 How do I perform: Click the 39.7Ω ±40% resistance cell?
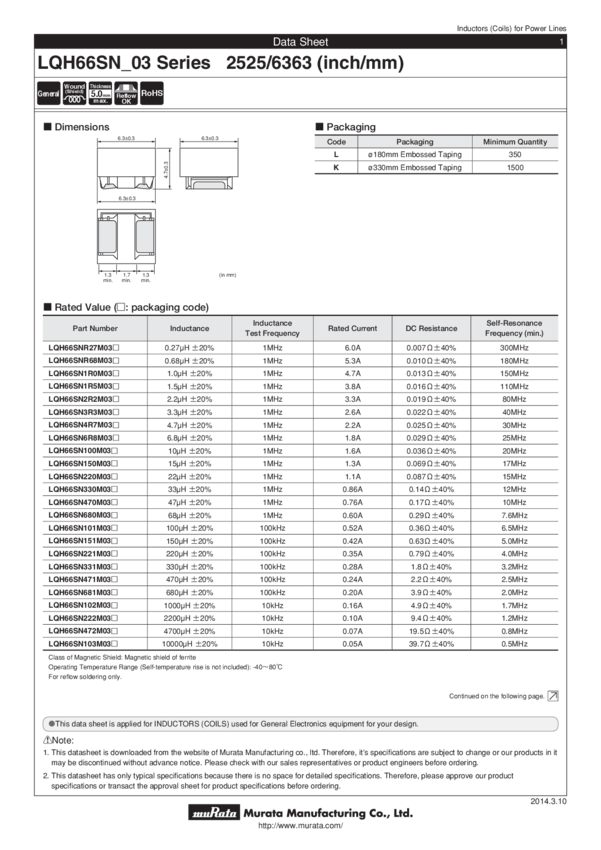pyautogui.click(x=431, y=644)
